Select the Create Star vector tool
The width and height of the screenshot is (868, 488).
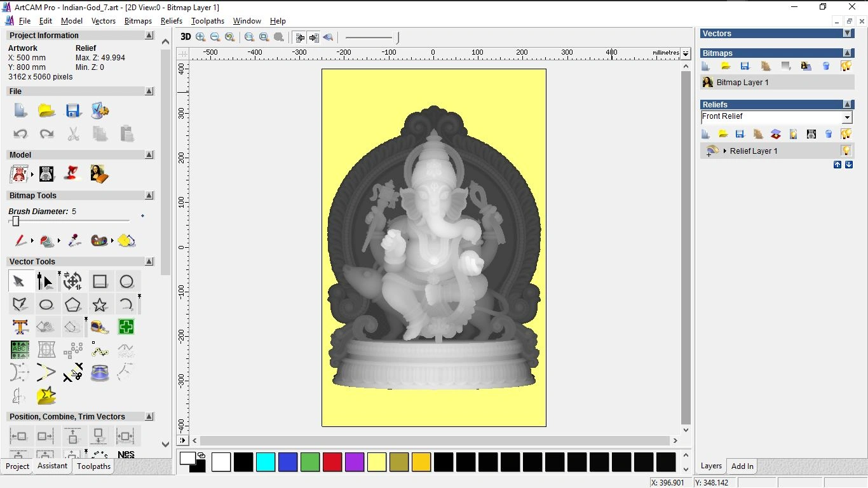tap(100, 304)
